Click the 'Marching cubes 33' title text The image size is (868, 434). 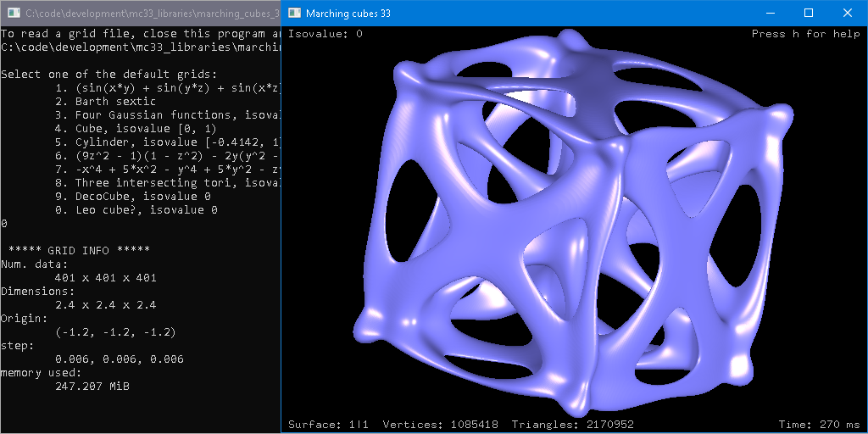[x=348, y=13]
